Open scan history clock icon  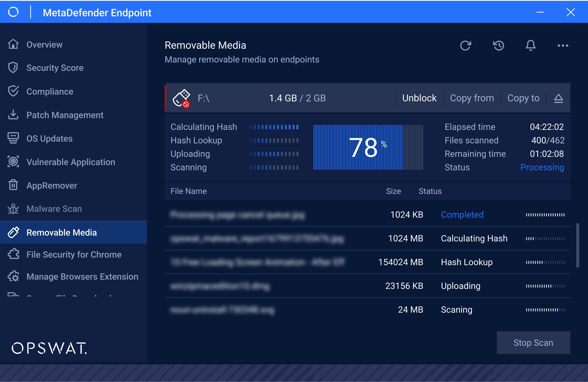coord(498,45)
